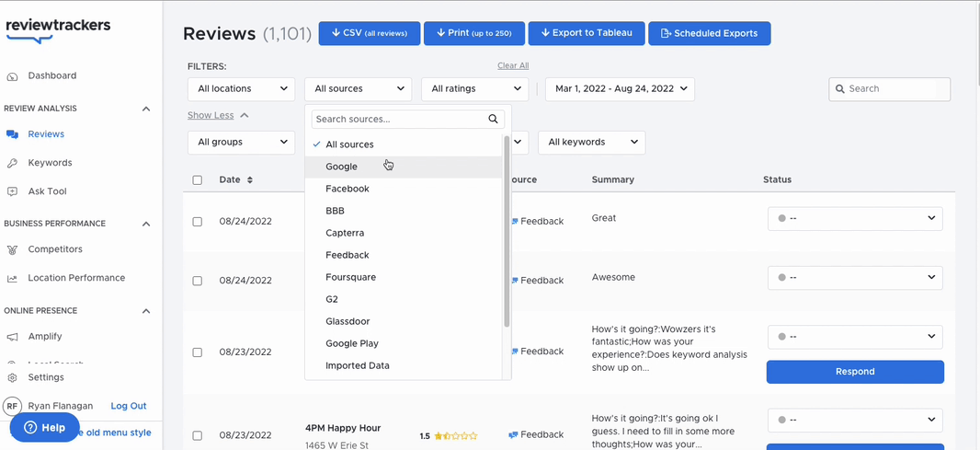Click Print (up to 250) button
Image resolution: width=980 pixels, height=450 pixels.
(x=473, y=33)
